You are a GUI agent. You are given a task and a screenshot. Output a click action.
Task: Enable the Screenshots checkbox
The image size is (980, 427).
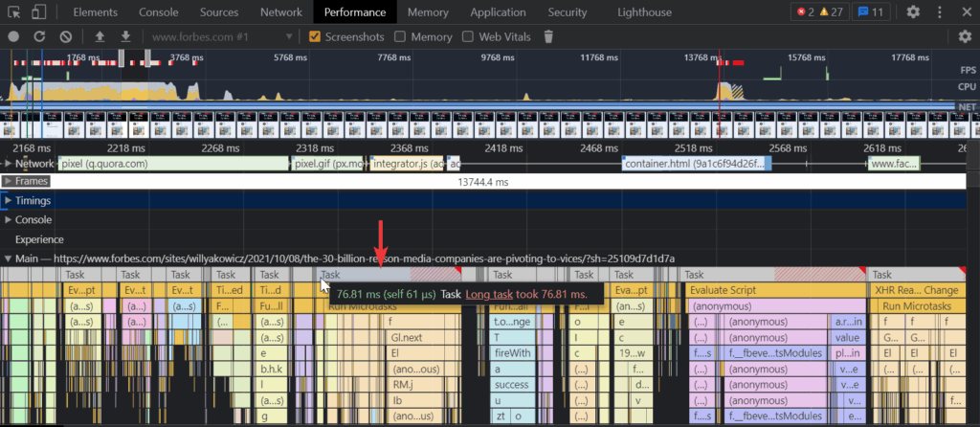(315, 37)
